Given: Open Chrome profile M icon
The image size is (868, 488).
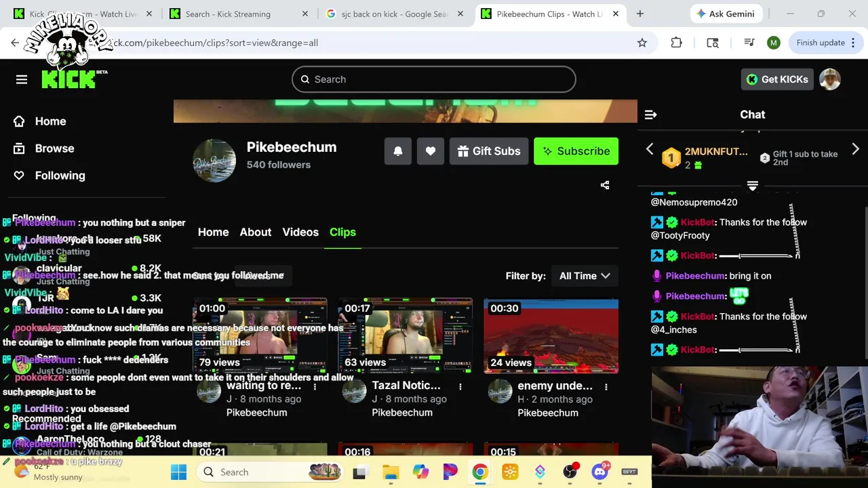Looking at the screenshot, I should coord(773,43).
